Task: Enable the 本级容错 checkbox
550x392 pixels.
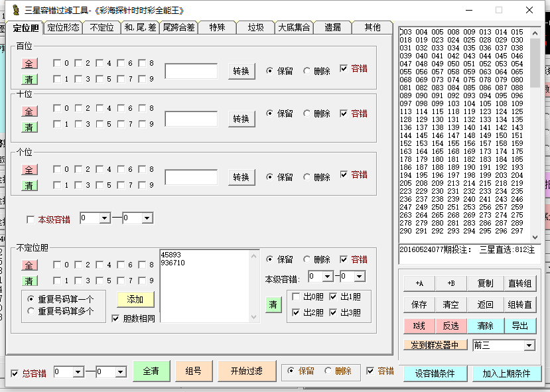Action: pos(31,220)
